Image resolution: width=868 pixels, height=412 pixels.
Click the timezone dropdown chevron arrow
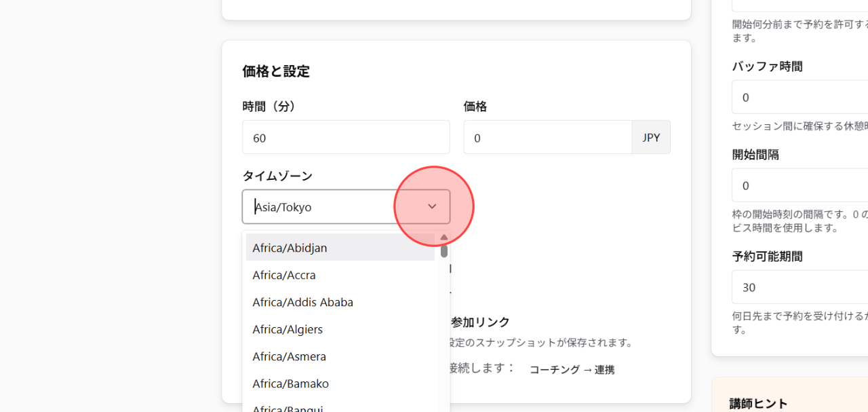coord(432,206)
